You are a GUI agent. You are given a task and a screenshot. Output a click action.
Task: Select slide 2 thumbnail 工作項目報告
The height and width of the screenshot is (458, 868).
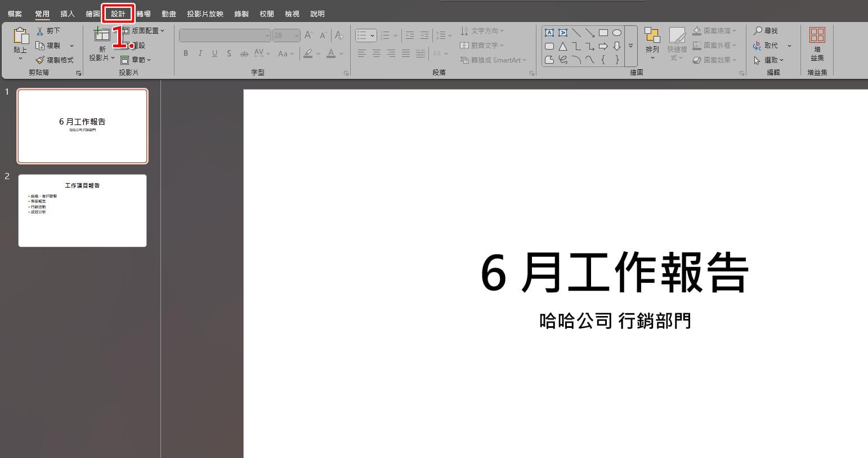[83, 211]
